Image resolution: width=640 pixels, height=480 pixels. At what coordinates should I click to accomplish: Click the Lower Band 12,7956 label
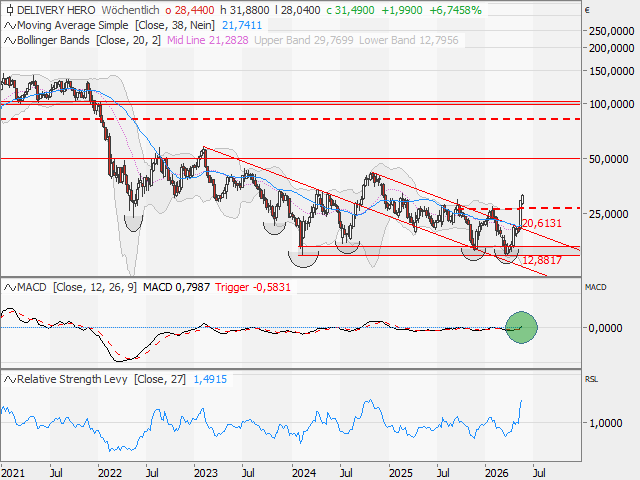pyautogui.click(x=409, y=40)
